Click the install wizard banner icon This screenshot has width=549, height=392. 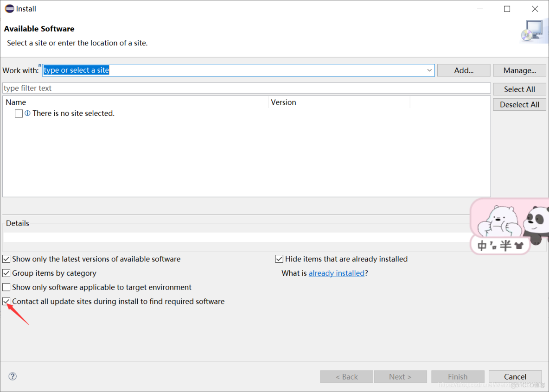531,30
